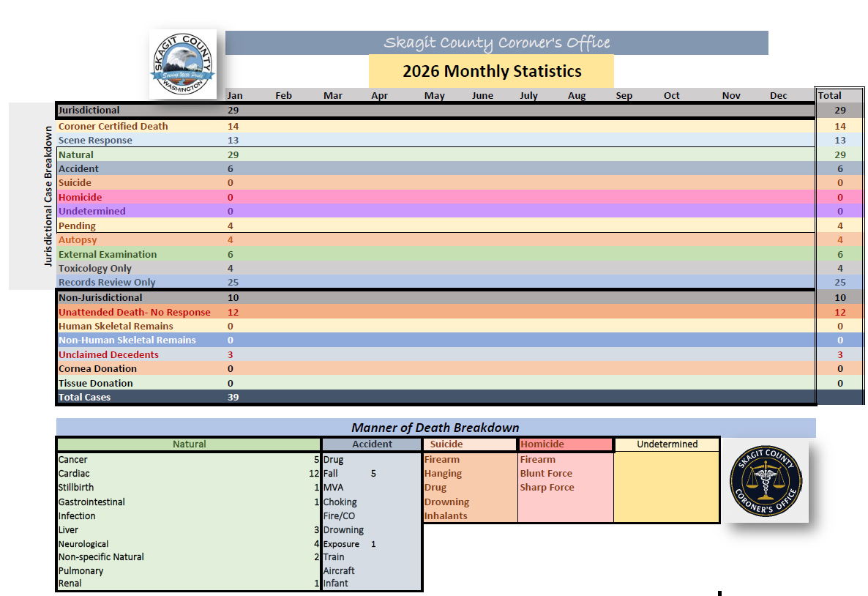
Task: Click the Hanging suicide entry
Action: (443, 473)
